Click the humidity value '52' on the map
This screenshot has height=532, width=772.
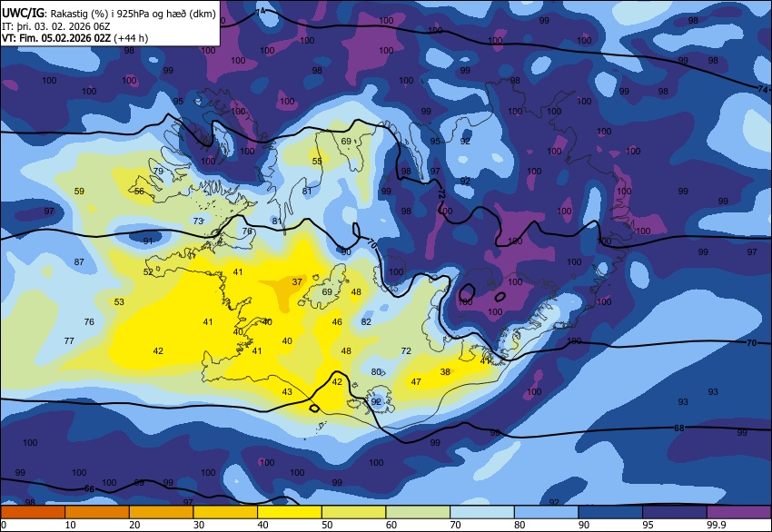click(x=148, y=272)
